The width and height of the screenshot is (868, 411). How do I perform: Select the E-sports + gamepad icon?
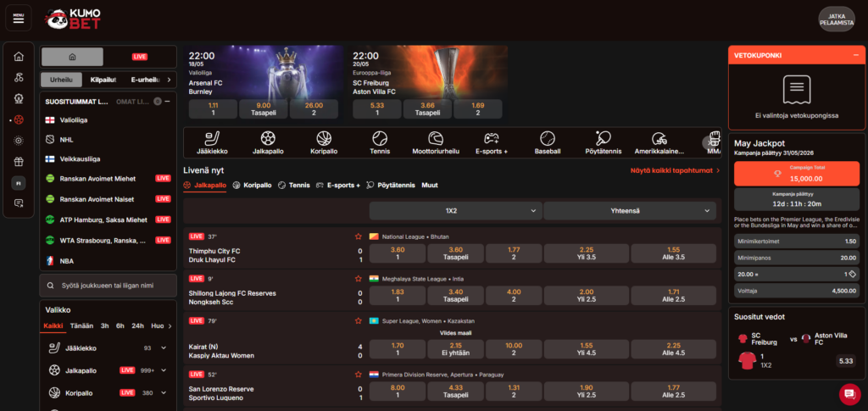(492, 142)
